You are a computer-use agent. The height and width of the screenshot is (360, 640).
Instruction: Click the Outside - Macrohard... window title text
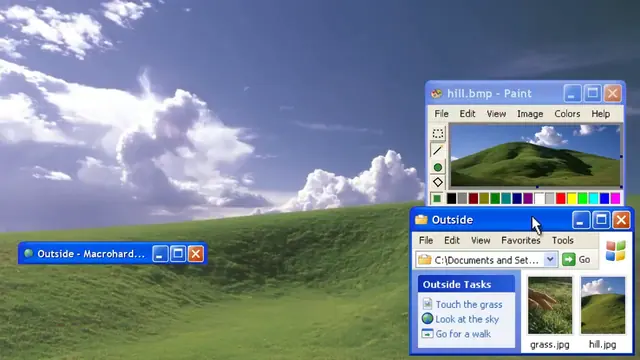(91, 254)
